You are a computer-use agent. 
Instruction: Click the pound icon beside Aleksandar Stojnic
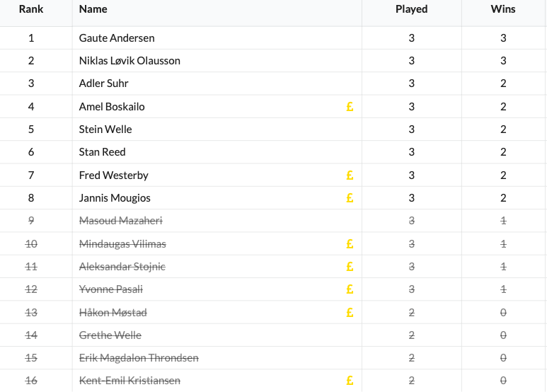click(350, 267)
